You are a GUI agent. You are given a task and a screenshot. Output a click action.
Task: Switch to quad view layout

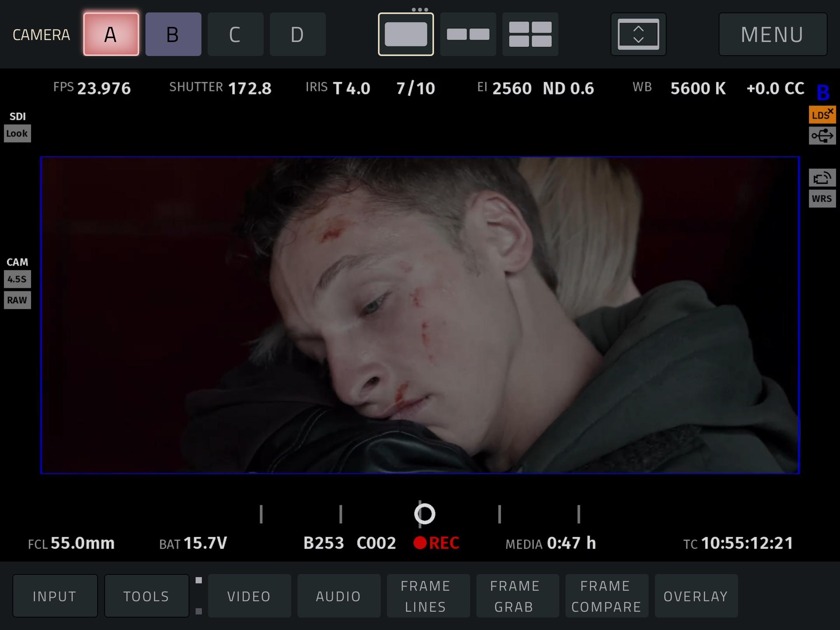(530, 34)
